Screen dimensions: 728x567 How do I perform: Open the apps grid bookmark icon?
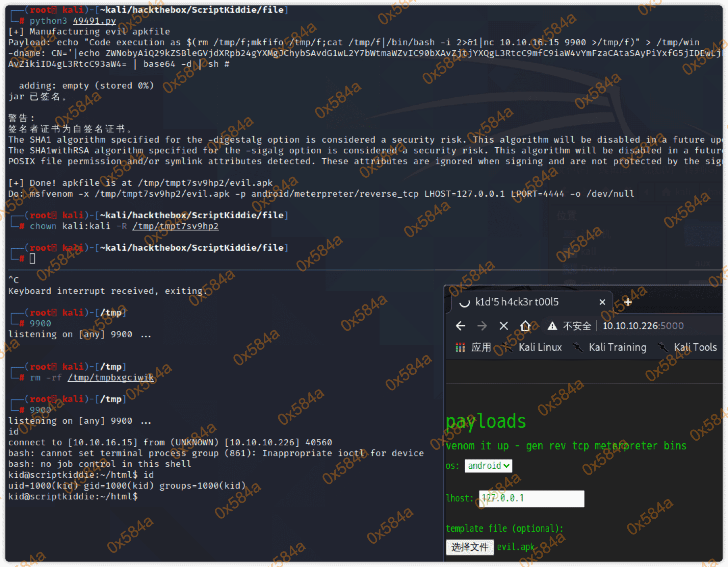pos(460,347)
